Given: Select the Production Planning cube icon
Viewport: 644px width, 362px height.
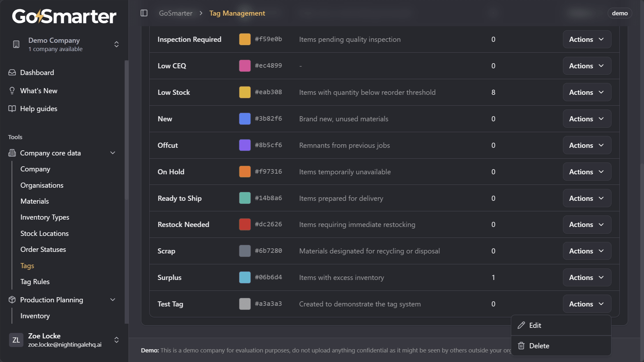Looking at the screenshot, I should pos(12,300).
